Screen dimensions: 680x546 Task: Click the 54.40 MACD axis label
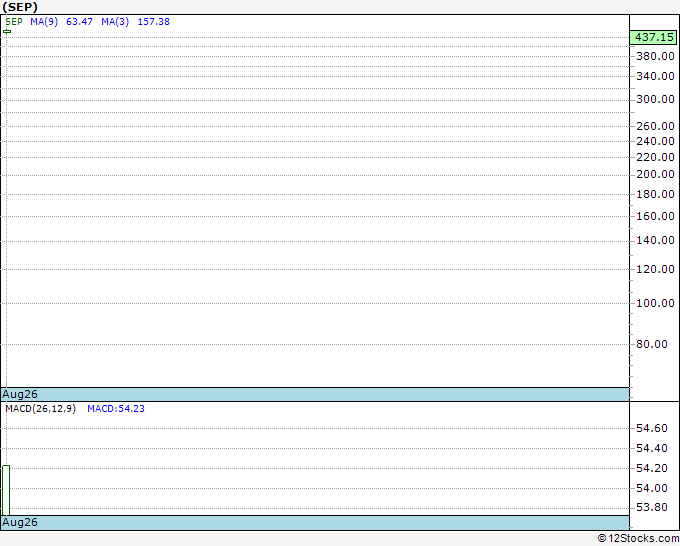652,448
